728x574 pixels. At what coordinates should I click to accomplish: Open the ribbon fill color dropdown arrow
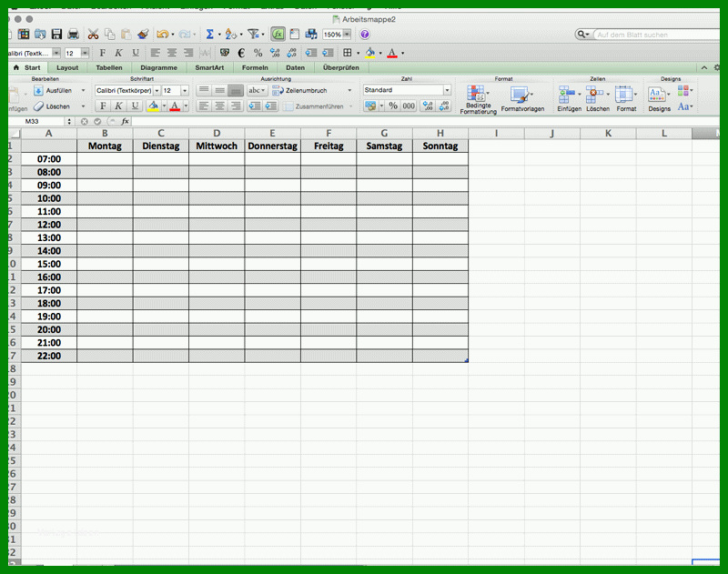pyautogui.click(x=164, y=106)
